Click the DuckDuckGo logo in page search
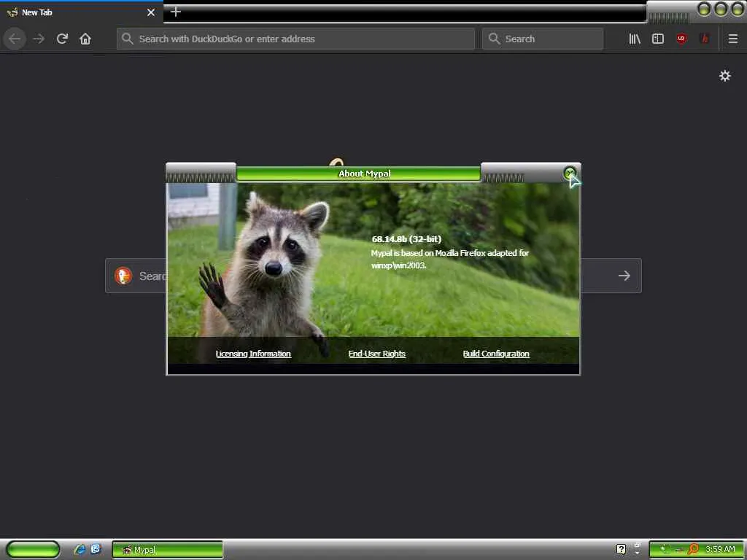The height and width of the screenshot is (560, 747). (123, 276)
